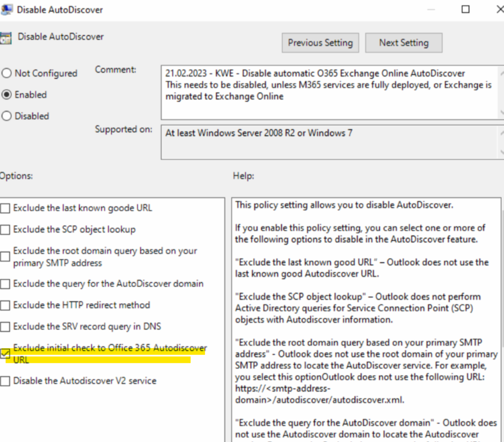This screenshot has width=504, height=442.
Task: Click the Supported on field scroll arrow
Action: point(502,134)
